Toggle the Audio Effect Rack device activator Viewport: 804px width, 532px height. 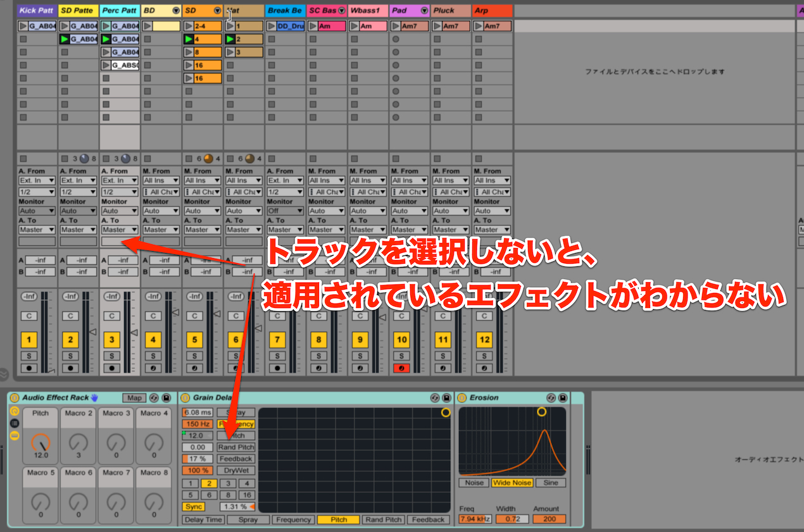pyautogui.click(x=15, y=398)
